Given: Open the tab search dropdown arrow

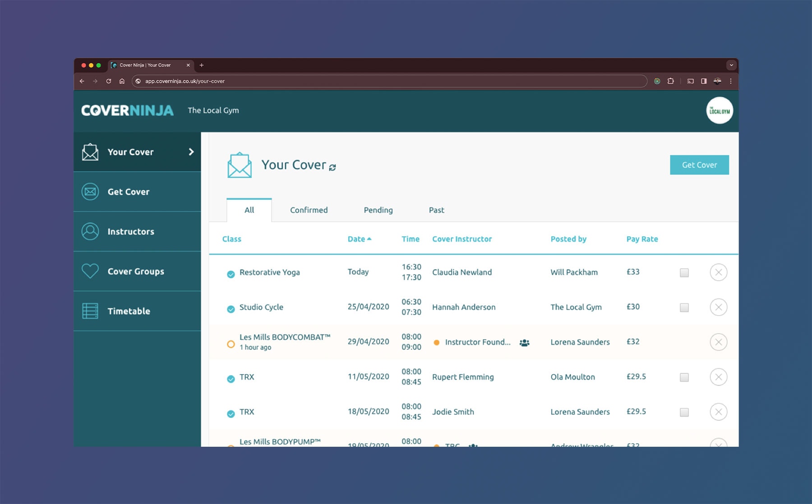Looking at the screenshot, I should 731,65.
